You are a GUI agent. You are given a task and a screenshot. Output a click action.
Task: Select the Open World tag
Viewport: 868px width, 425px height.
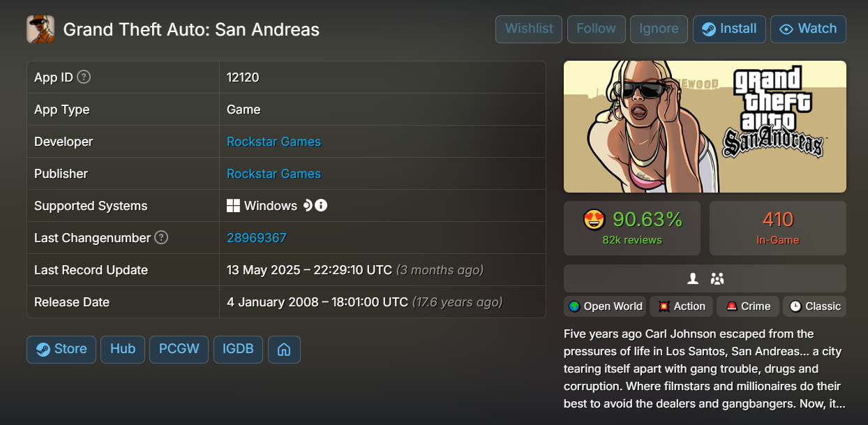click(605, 306)
